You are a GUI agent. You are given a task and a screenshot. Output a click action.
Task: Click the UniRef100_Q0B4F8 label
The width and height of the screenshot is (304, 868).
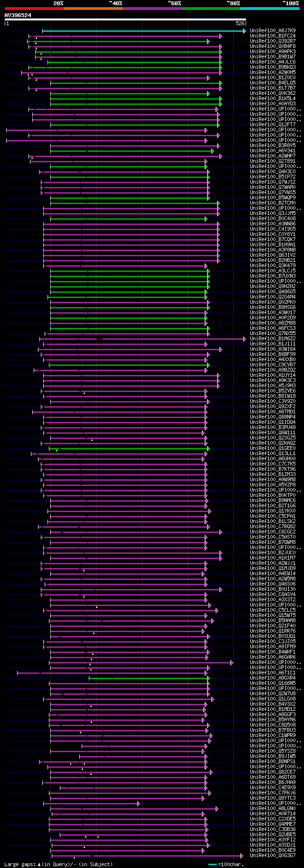click(x=273, y=47)
